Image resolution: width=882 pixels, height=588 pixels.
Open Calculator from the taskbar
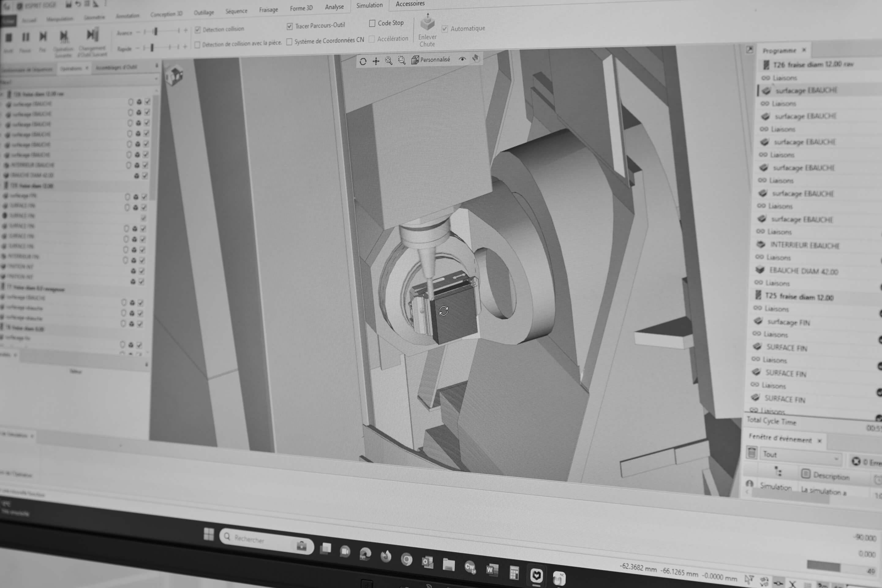(x=514, y=573)
